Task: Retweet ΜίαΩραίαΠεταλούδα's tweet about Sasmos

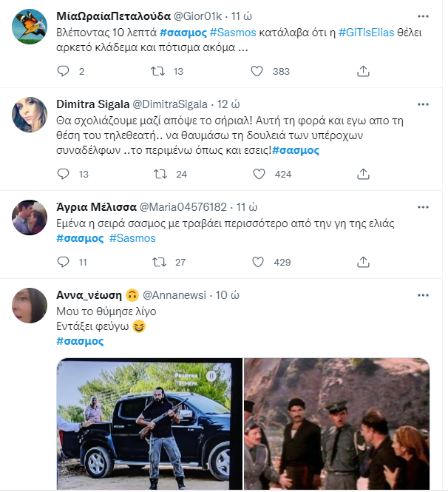Action: pos(158,71)
